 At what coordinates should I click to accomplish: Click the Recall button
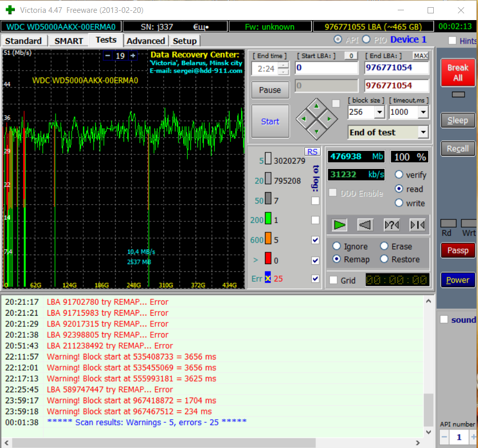pos(457,149)
